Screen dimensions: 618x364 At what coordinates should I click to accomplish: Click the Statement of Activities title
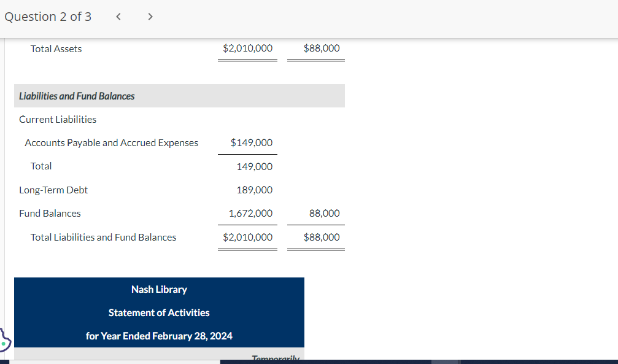tap(159, 312)
